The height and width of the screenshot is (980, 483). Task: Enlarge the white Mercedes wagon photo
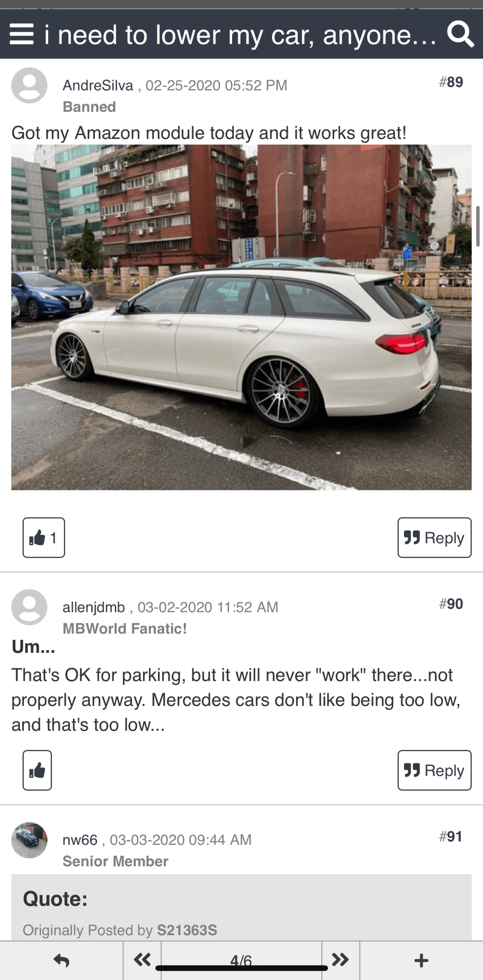(x=241, y=317)
